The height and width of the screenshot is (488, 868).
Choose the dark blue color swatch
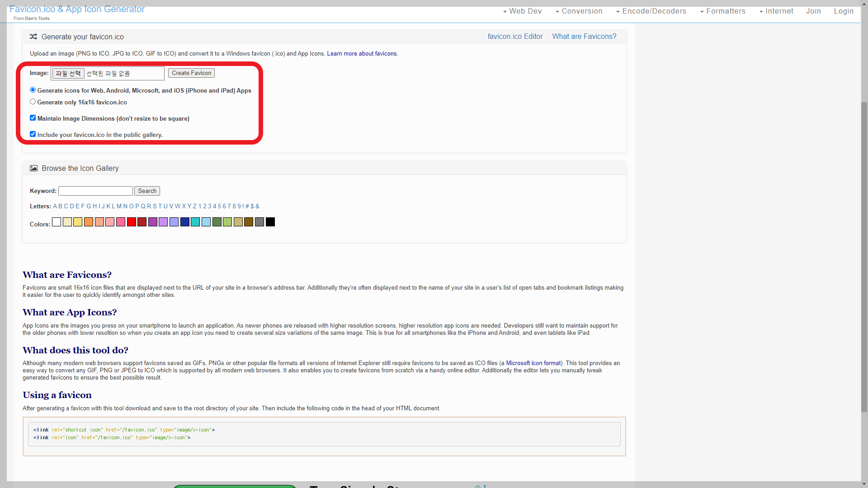184,222
